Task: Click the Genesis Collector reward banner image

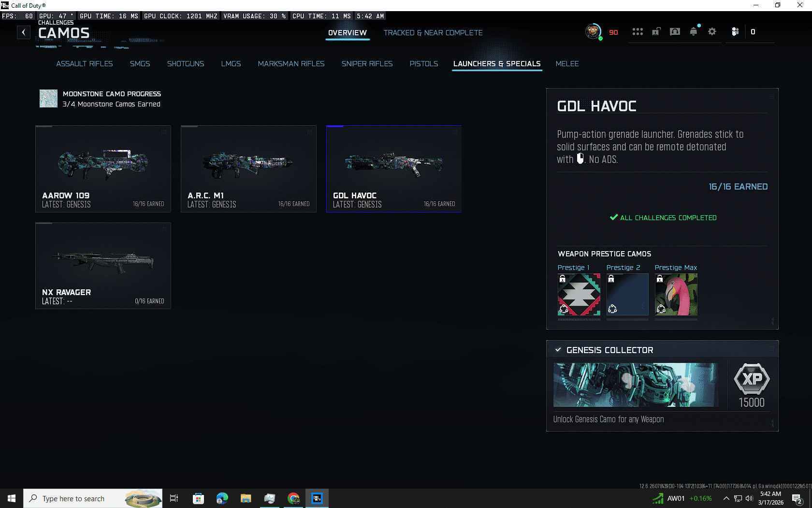Action: tap(636, 385)
